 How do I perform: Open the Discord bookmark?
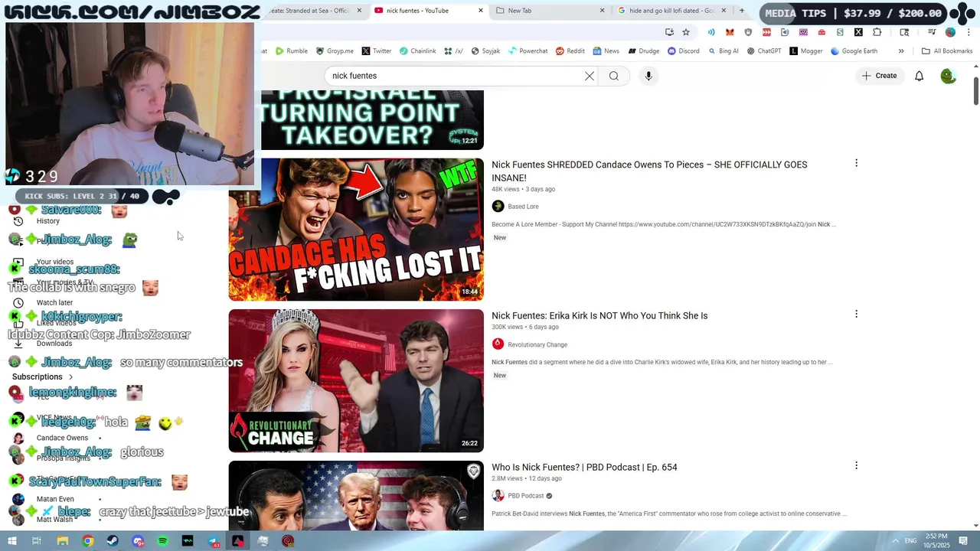pos(683,51)
